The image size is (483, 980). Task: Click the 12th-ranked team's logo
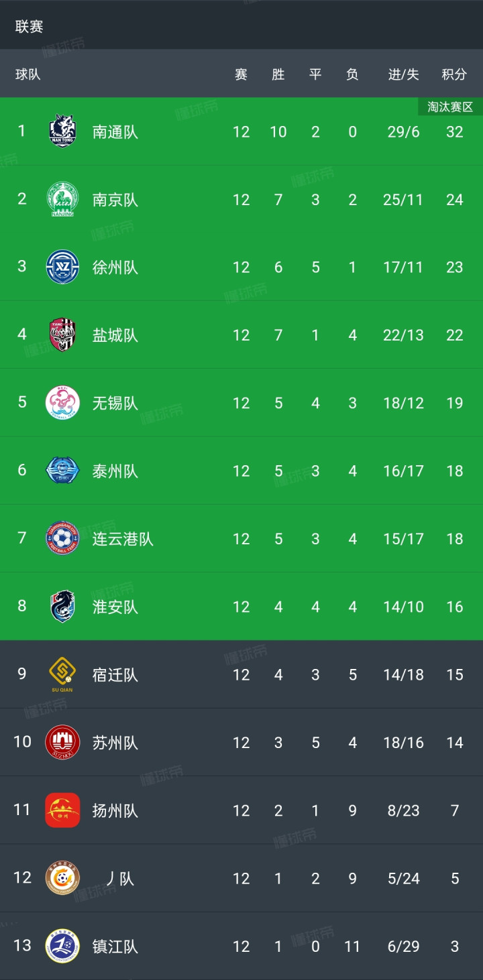[x=62, y=878]
